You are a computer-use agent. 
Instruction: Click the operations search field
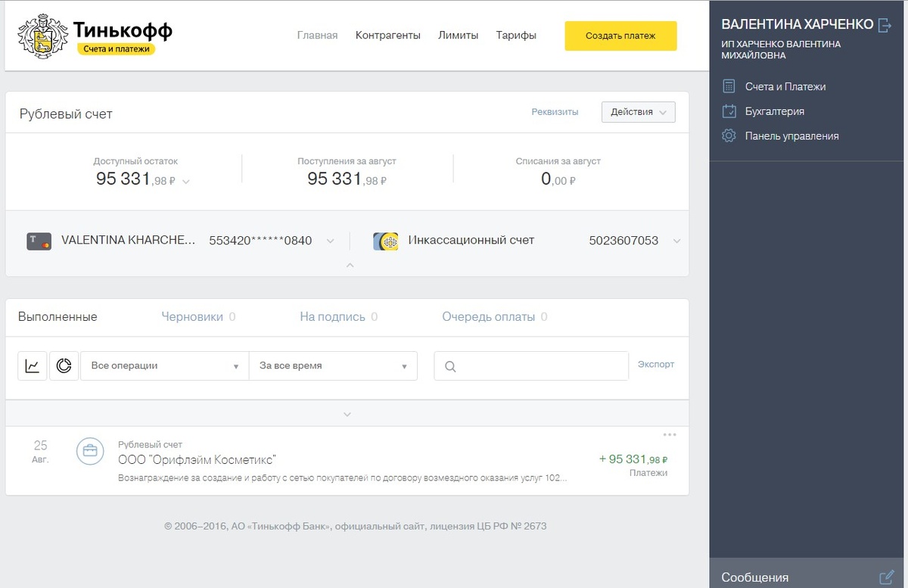(x=531, y=366)
